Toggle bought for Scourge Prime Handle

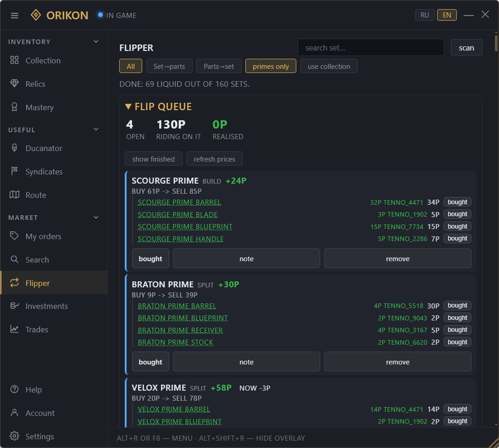457,239
